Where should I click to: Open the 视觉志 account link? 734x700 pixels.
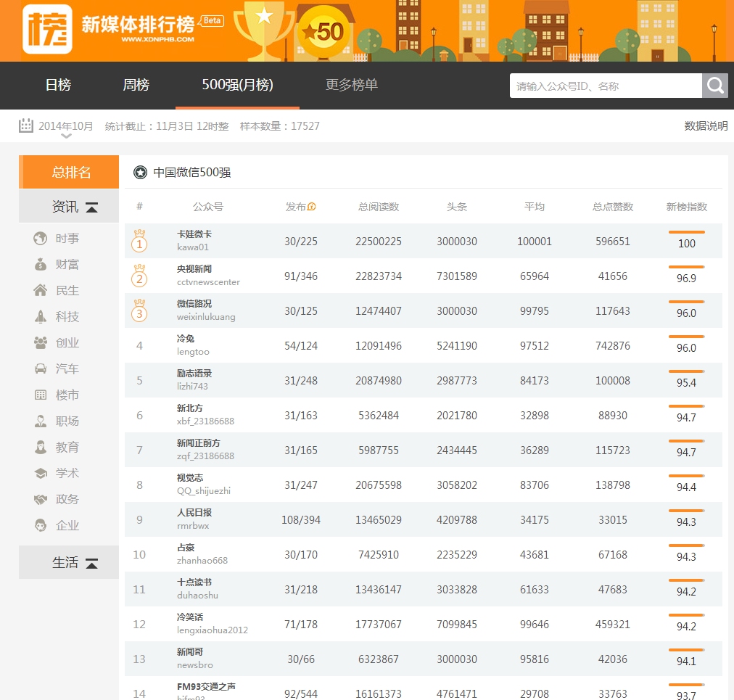[189, 477]
